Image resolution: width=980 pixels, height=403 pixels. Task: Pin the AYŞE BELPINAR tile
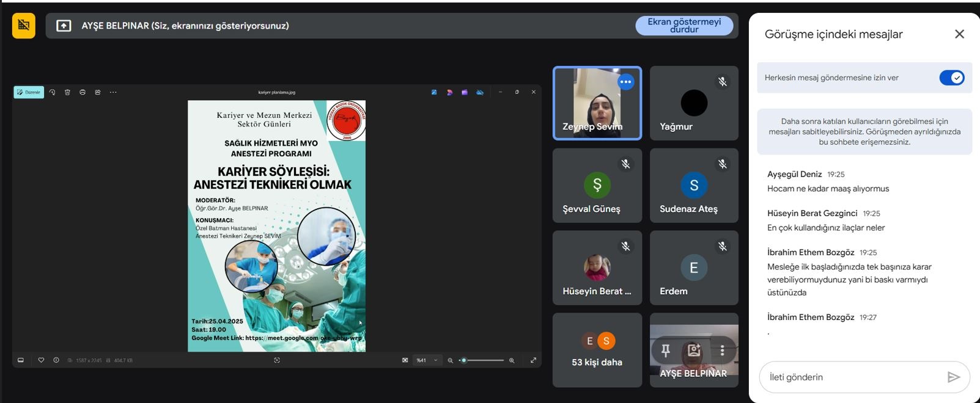tap(666, 350)
